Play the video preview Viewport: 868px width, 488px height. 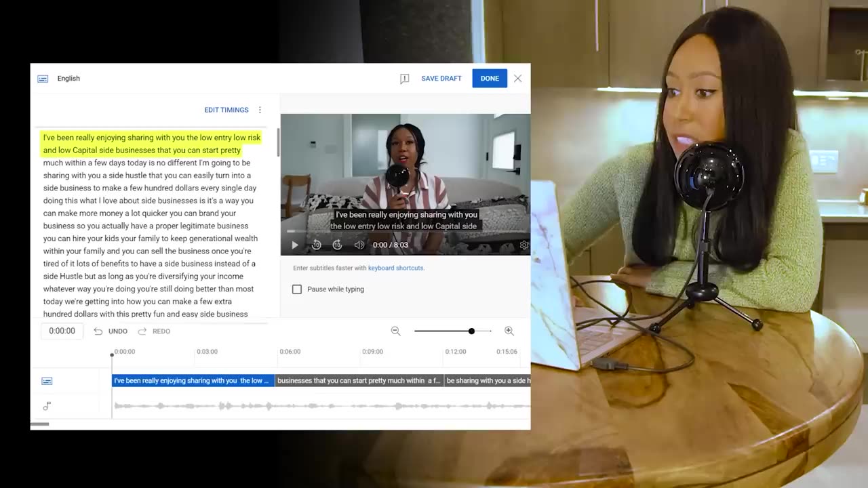point(294,245)
